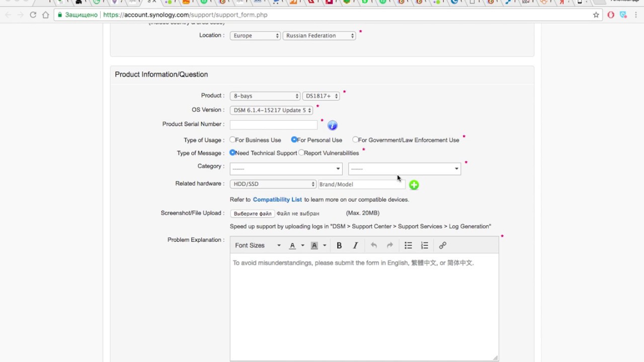Expand the text color dropdown arrow
Viewport: 644px width, 362px height.
point(302,245)
